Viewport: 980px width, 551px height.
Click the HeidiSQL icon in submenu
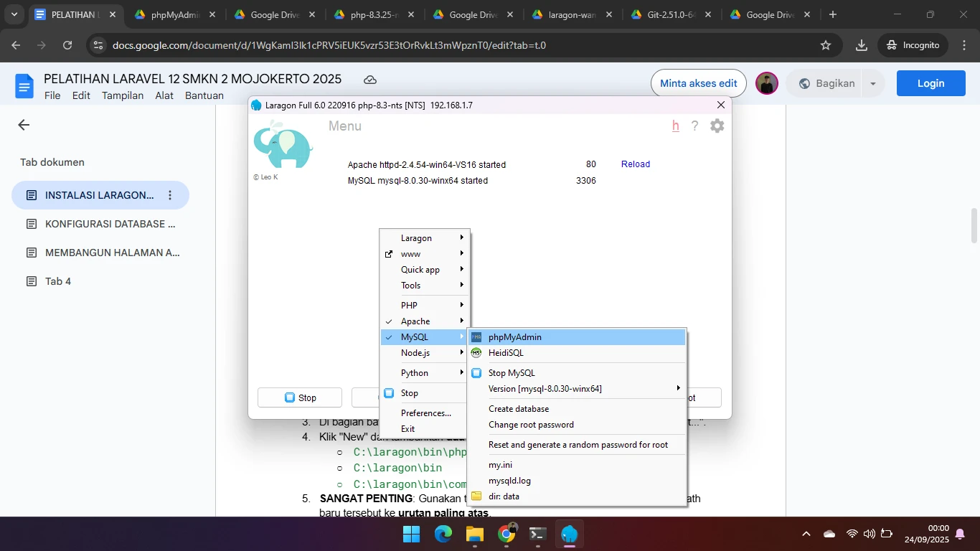coord(476,353)
